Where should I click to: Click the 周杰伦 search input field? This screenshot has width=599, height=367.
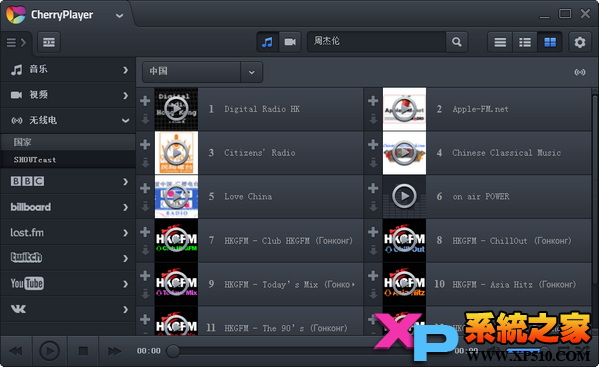376,41
